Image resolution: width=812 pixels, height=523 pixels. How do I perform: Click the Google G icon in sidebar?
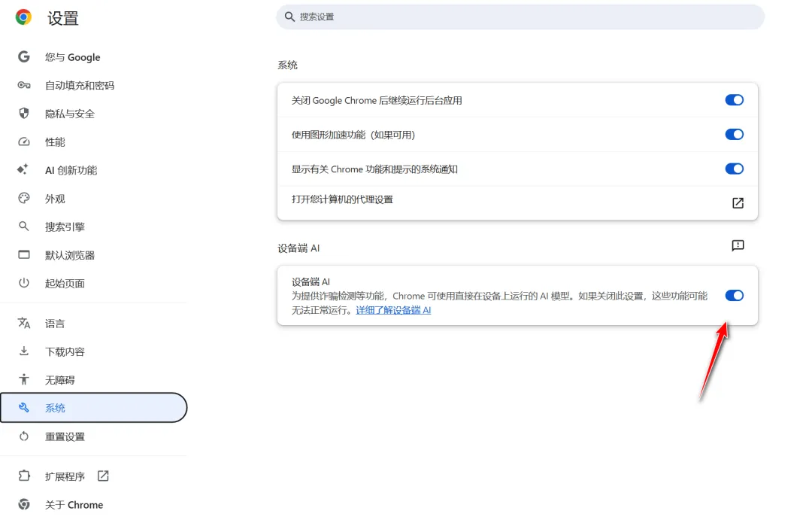pyautogui.click(x=24, y=56)
